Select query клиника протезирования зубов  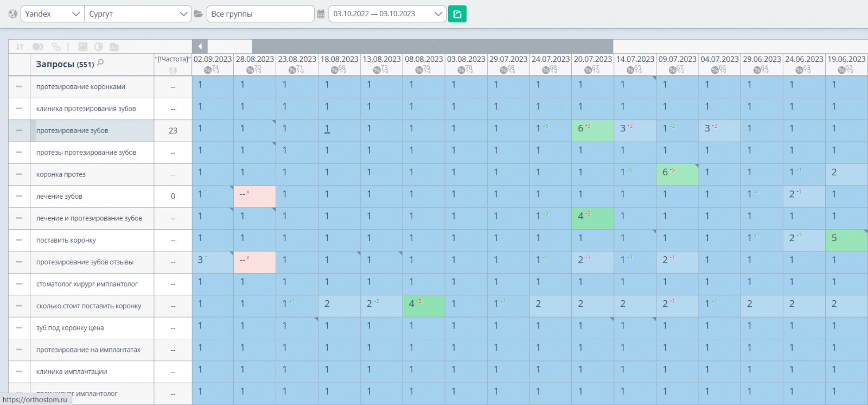(x=86, y=109)
